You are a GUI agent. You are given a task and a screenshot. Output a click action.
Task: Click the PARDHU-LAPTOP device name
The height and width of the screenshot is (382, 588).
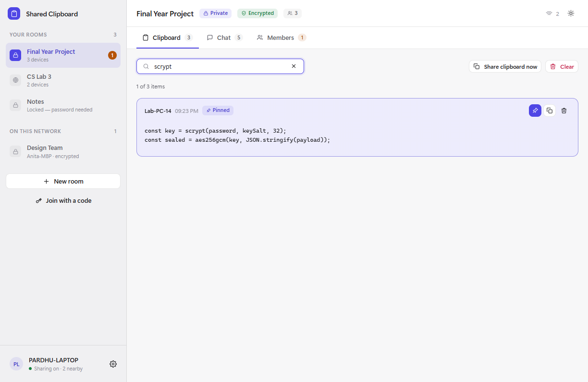pos(53,360)
